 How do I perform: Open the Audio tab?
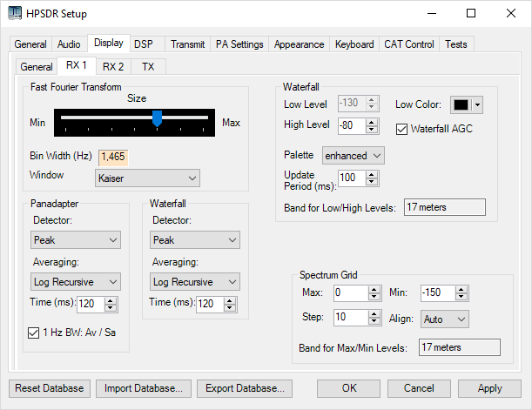point(69,44)
